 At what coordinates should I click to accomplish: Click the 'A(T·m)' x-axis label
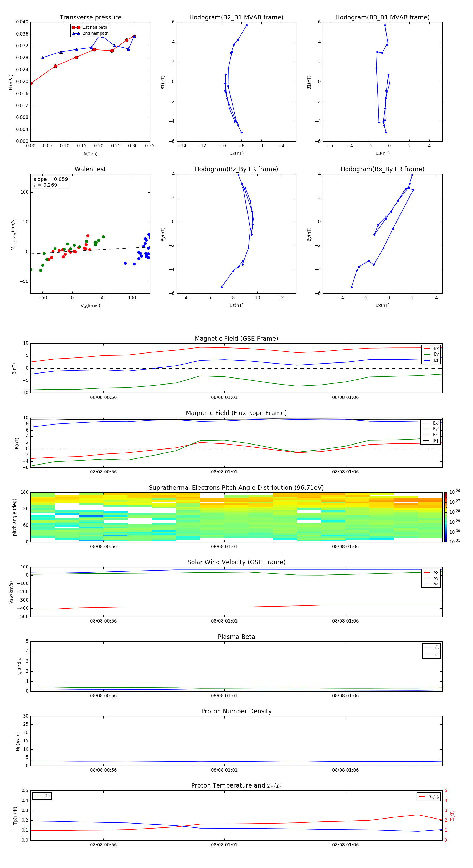click(90, 154)
